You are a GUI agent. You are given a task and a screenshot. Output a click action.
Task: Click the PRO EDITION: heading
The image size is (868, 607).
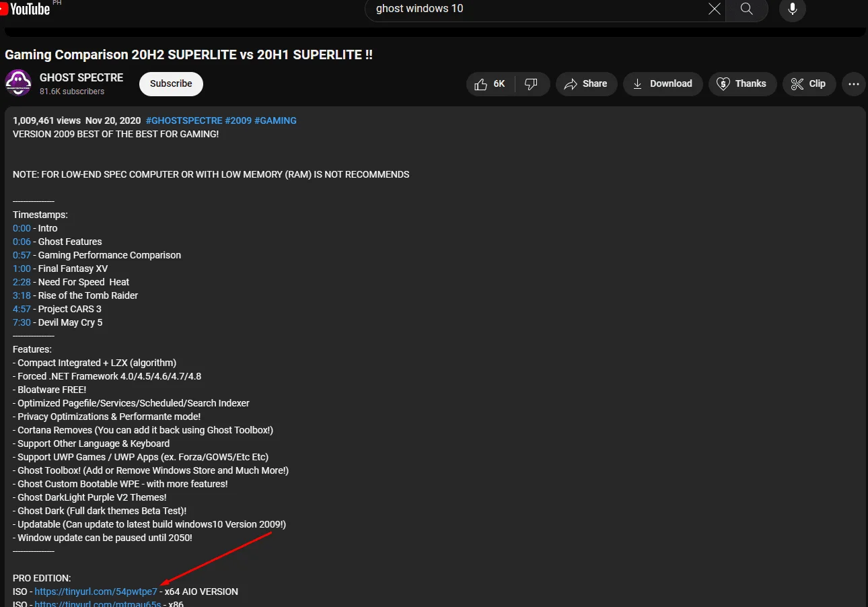tap(42, 578)
